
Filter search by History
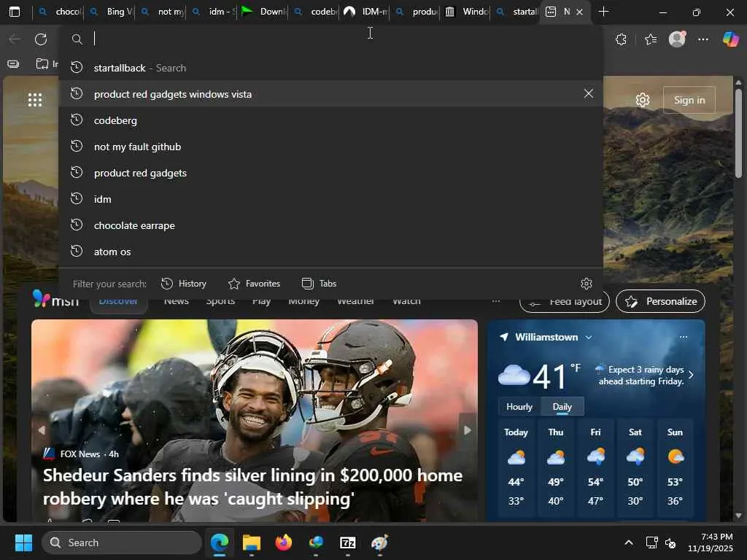(183, 284)
